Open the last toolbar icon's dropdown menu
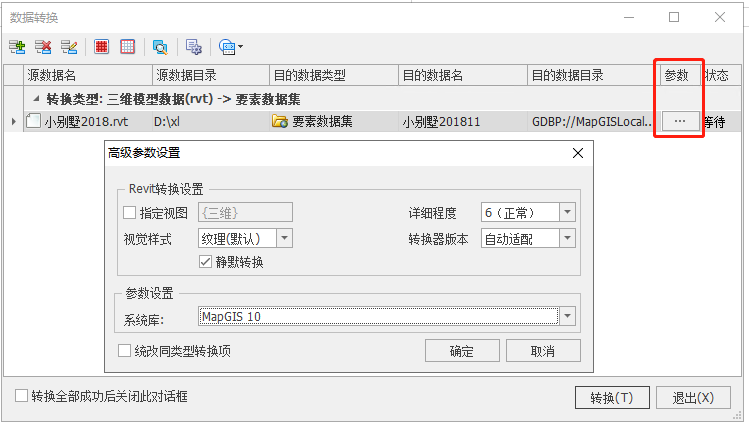The image size is (749, 423). coord(240,47)
